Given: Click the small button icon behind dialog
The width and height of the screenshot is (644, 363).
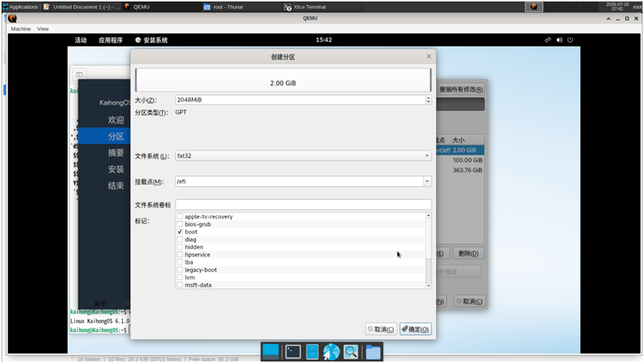Looking at the screenshot, I should click(x=79, y=74).
